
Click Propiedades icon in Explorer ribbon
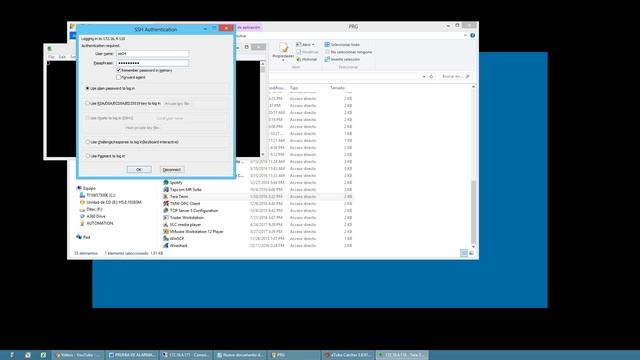click(283, 51)
